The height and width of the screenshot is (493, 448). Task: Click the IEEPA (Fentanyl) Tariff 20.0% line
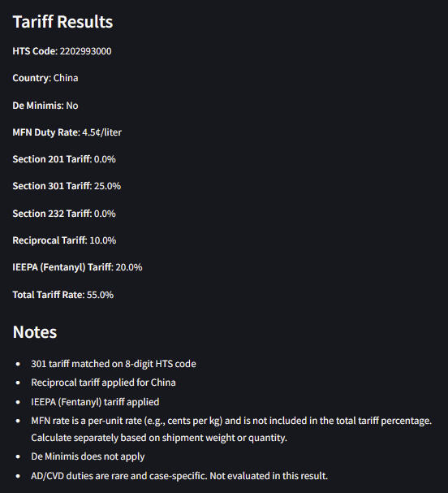coord(77,267)
